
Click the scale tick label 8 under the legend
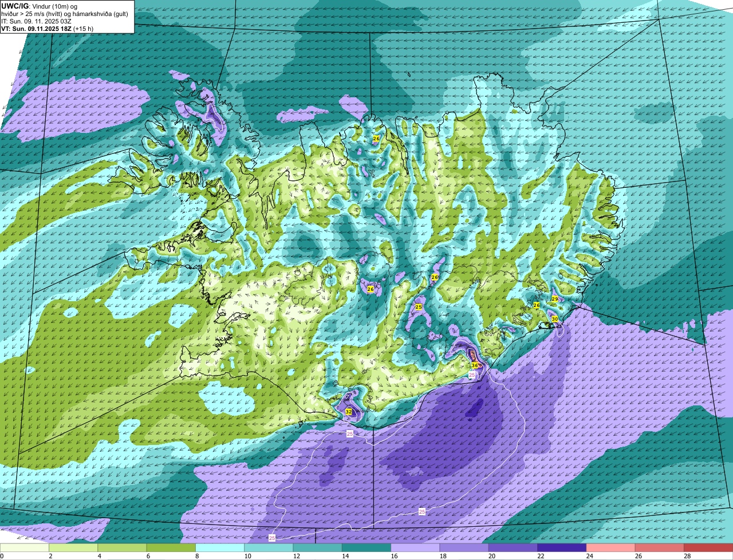tap(197, 556)
